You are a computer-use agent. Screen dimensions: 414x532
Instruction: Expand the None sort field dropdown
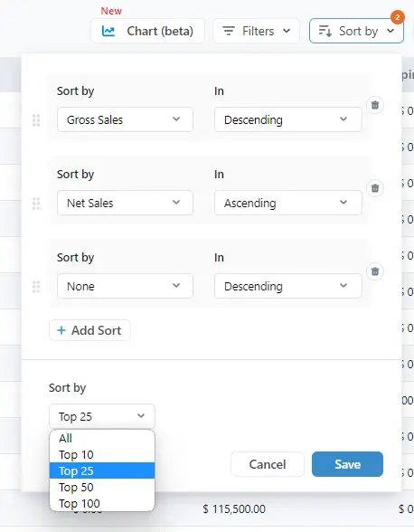[x=125, y=286]
